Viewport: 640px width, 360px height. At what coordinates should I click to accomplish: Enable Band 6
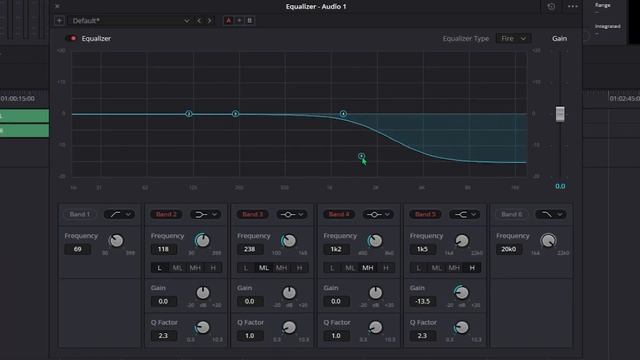click(512, 214)
